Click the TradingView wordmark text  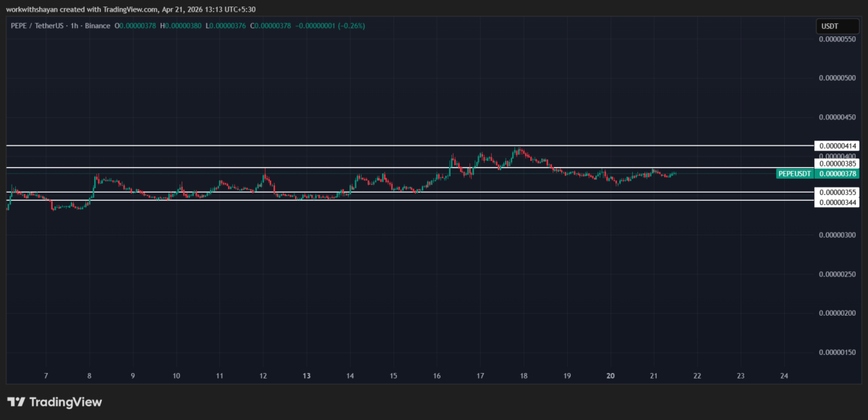click(66, 402)
